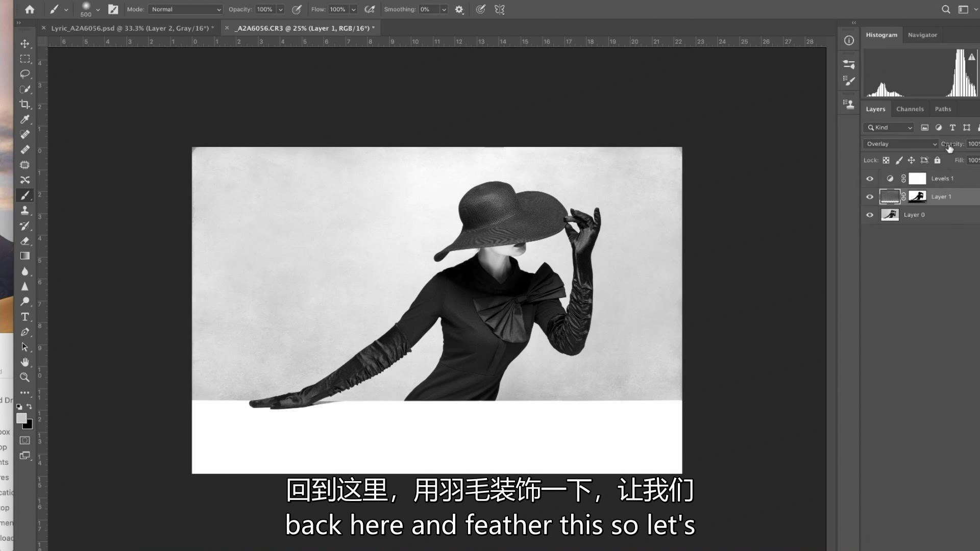Open the brush Mode Normal dropdown
Viewport: 980px width, 551px height.
186,9
